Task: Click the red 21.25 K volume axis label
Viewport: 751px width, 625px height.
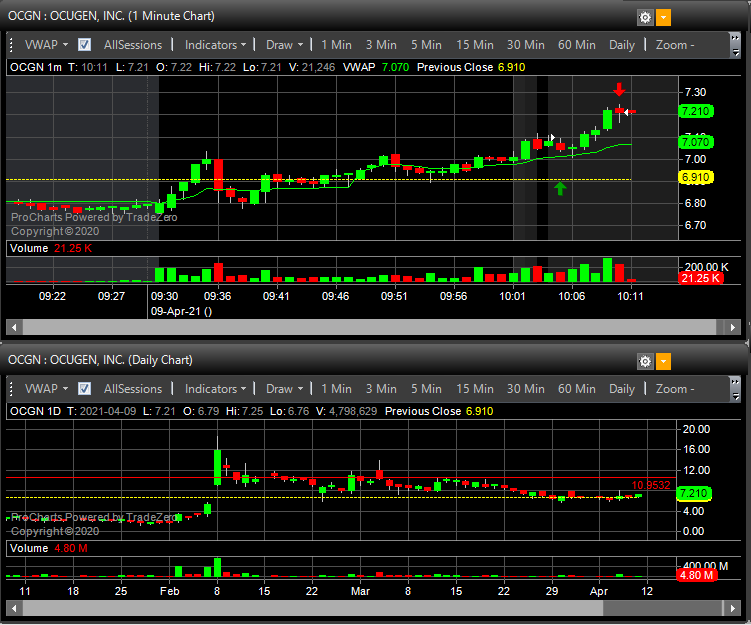Action: click(700, 278)
